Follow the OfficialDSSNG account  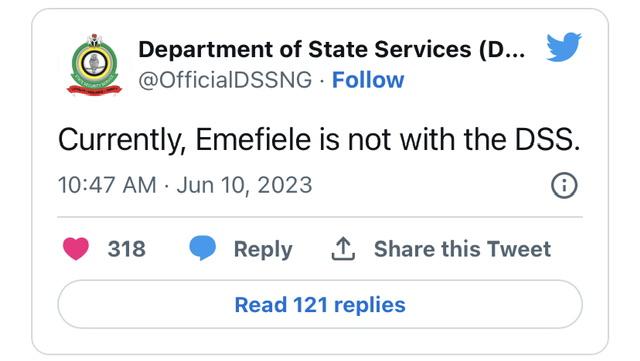[368, 80]
